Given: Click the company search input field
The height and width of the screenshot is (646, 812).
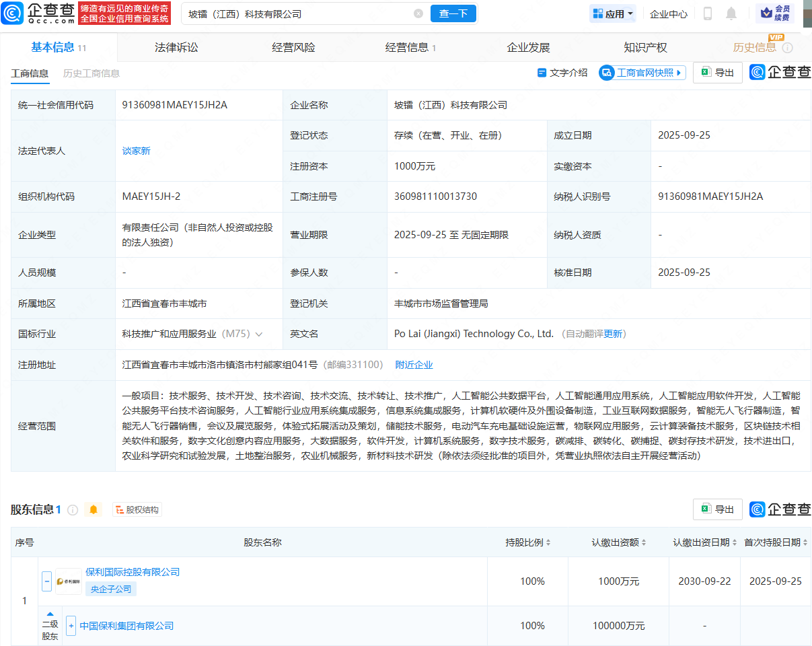Looking at the screenshot, I should (296, 13).
